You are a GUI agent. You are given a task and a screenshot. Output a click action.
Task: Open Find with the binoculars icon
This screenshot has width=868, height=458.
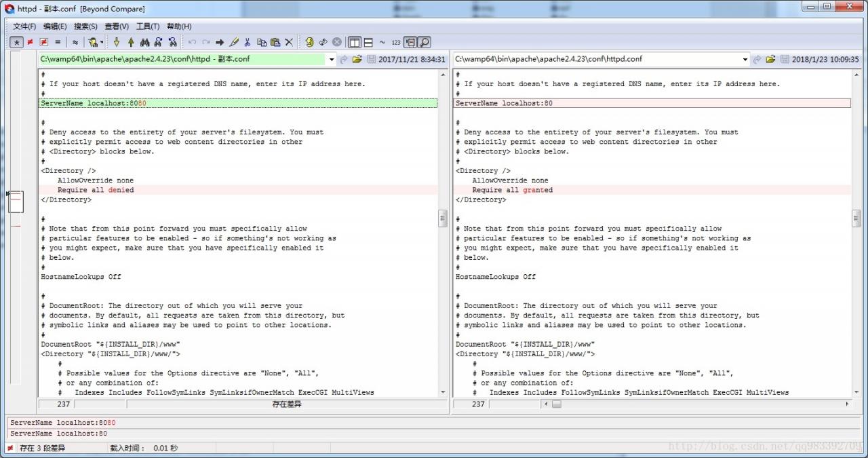[x=144, y=42]
